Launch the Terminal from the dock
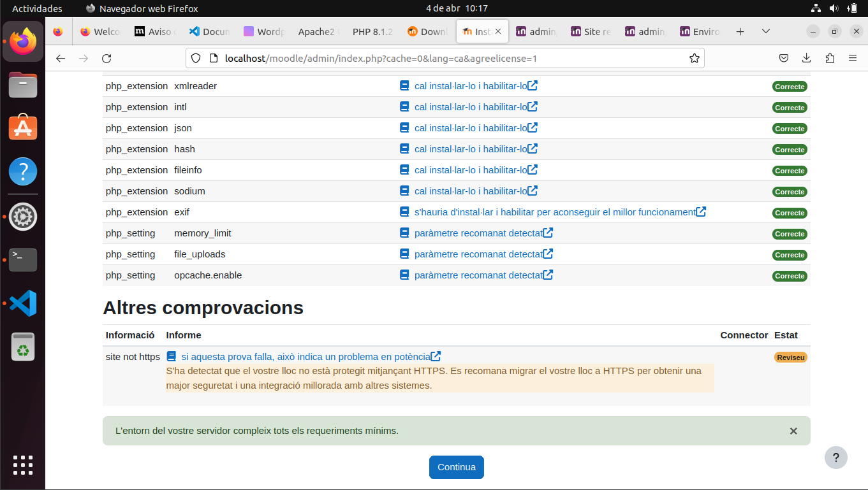 tap(22, 260)
